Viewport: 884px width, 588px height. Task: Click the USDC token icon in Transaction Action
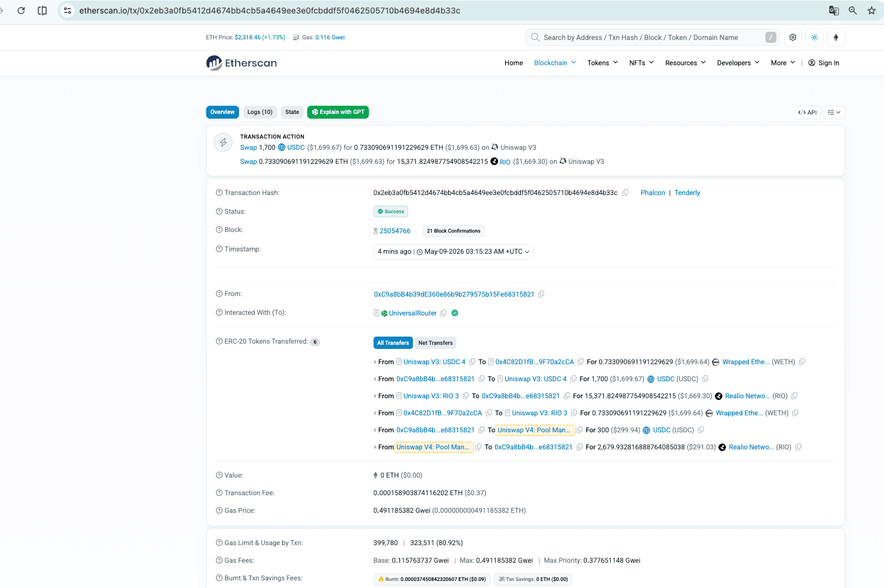pyautogui.click(x=281, y=147)
